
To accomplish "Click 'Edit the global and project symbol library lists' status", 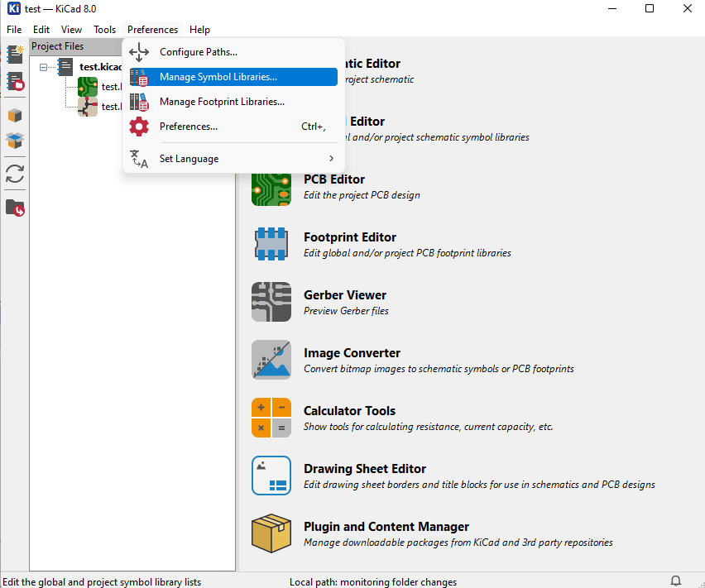I will [x=102, y=582].
